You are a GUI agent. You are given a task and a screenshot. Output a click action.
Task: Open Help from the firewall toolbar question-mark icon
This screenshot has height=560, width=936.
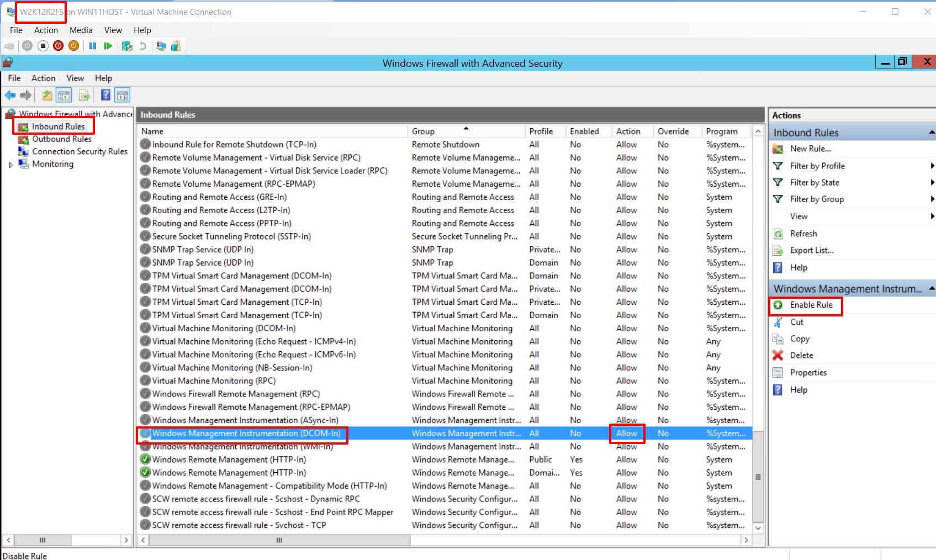click(x=105, y=95)
